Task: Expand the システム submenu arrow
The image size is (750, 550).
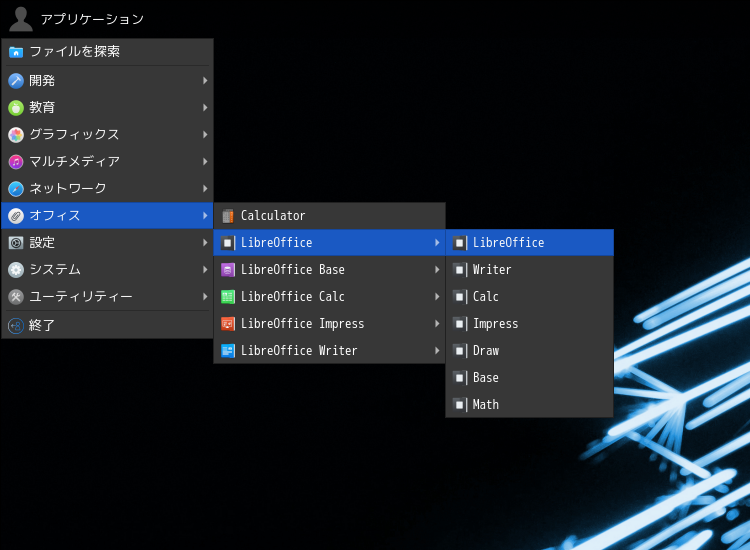Action: 205,270
